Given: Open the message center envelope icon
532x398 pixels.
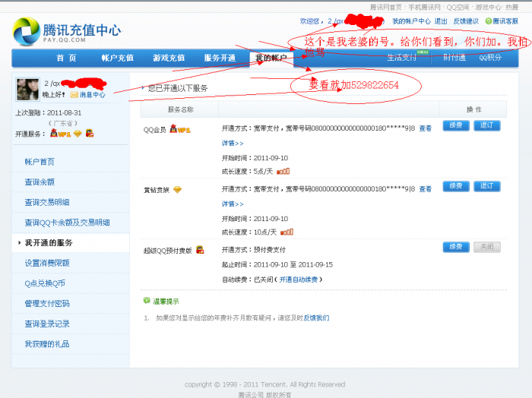Looking at the screenshot, I should coord(74,95).
